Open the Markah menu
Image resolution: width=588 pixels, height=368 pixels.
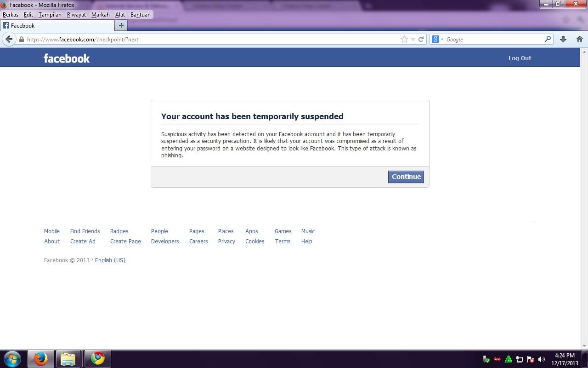[101, 15]
